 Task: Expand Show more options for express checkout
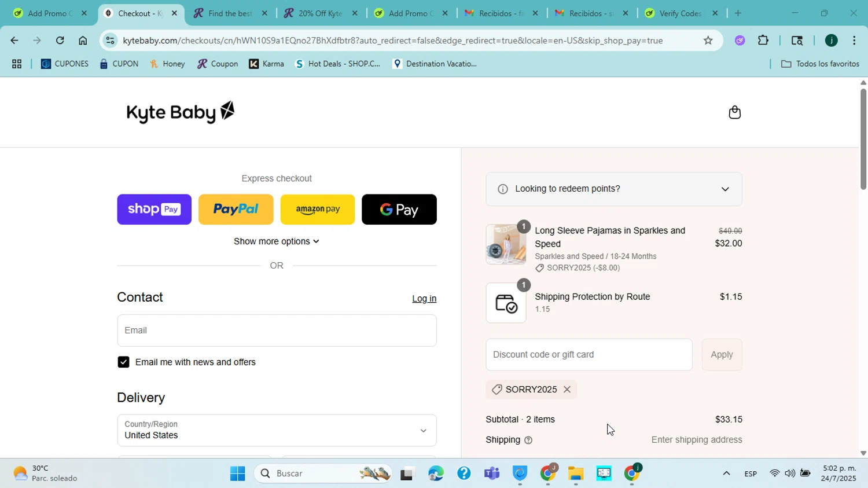click(x=277, y=241)
